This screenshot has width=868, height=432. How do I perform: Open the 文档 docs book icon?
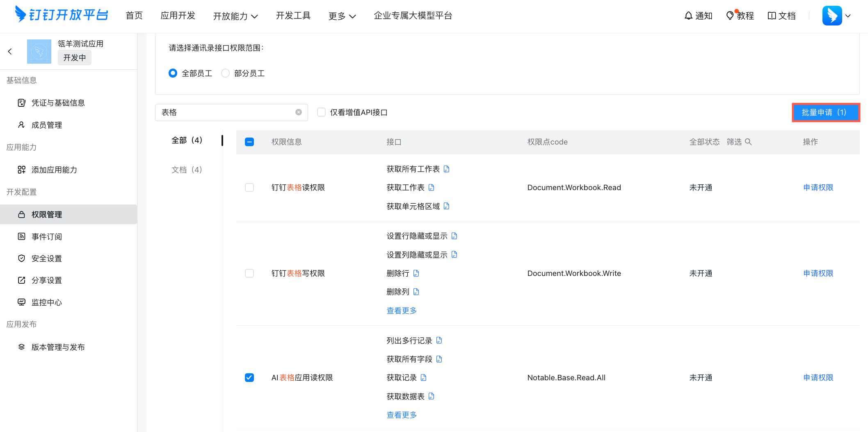pos(781,16)
